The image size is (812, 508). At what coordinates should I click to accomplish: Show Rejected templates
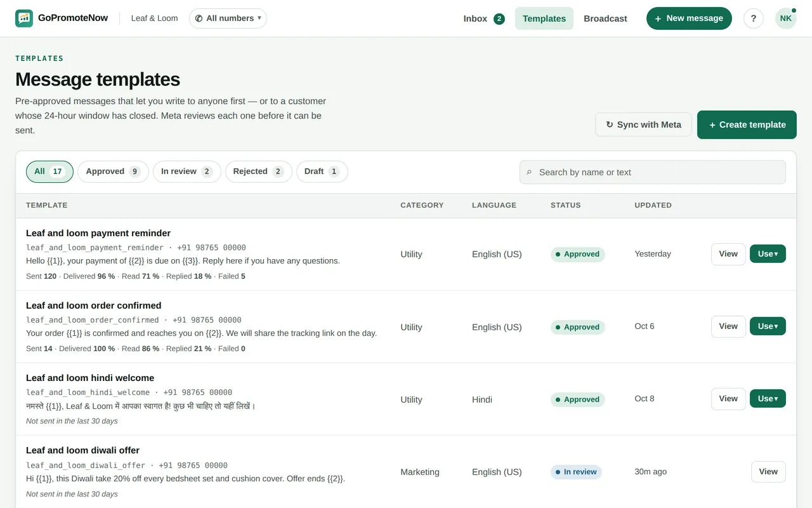click(259, 171)
